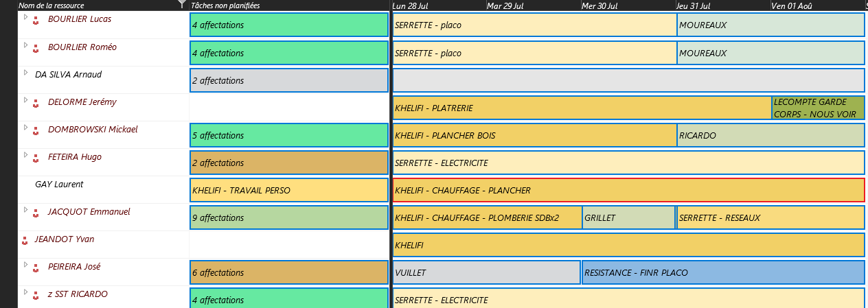Screen dimensions: 868x308
Task: Select resource name 'DA SILVA Arnaud'
Action: [68, 74]
